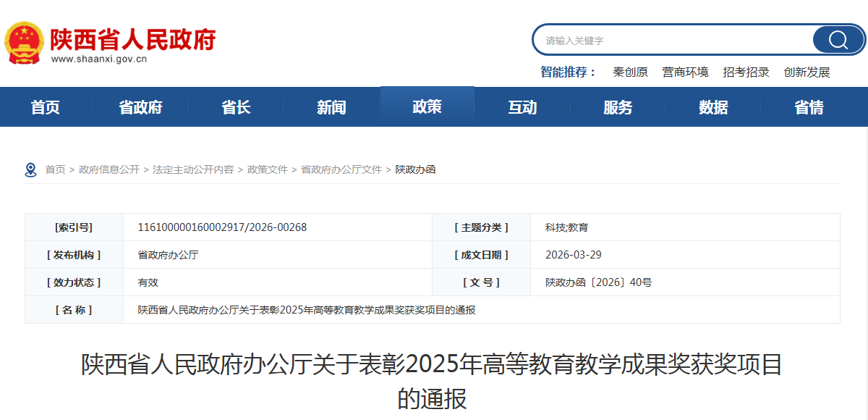Open the 数据 navigation item
Image resolution: width=868 pixels, height=420 pixels.
713,106
